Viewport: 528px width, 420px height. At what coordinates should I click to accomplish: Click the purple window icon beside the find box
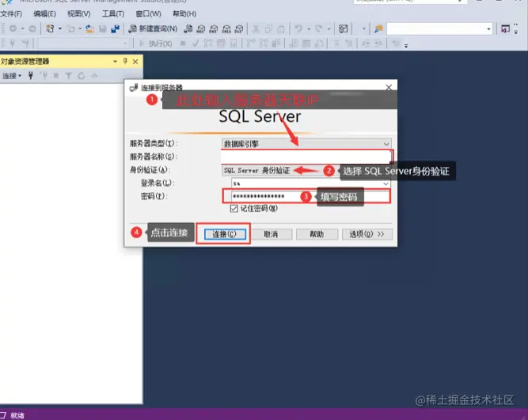click(x=505, y=29)
